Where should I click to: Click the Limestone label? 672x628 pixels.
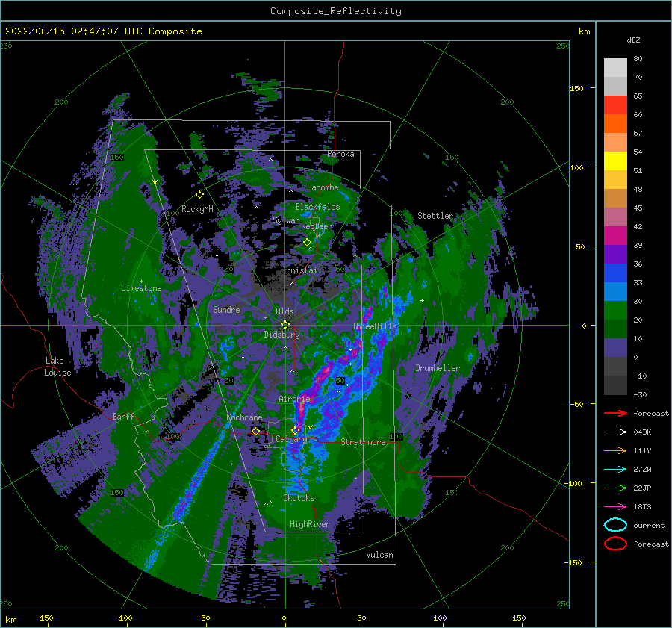[141, 288]
